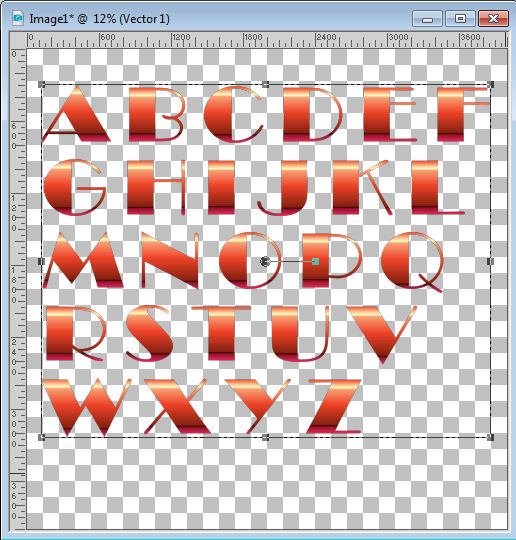Click the Image1 document icon in title bar
Screen dimensions: 516x540
18,18
